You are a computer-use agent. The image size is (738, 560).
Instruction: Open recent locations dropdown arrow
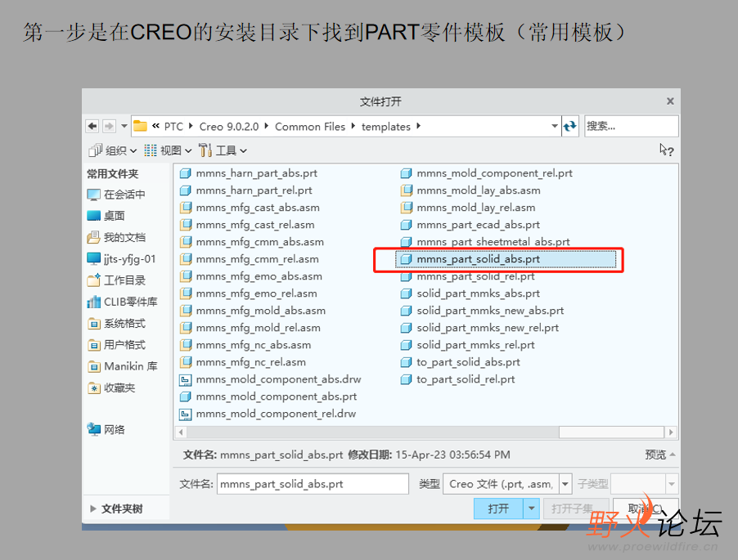(124, 126)
